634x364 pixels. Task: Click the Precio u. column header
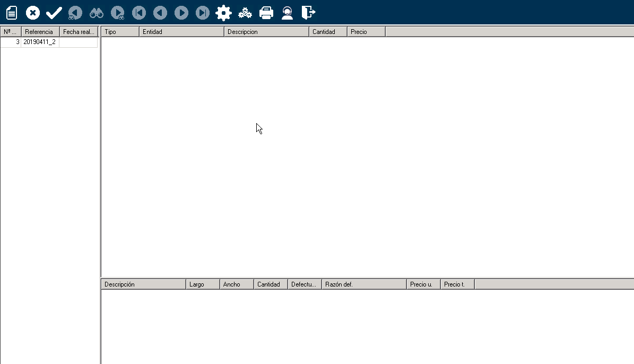point(423,284)
